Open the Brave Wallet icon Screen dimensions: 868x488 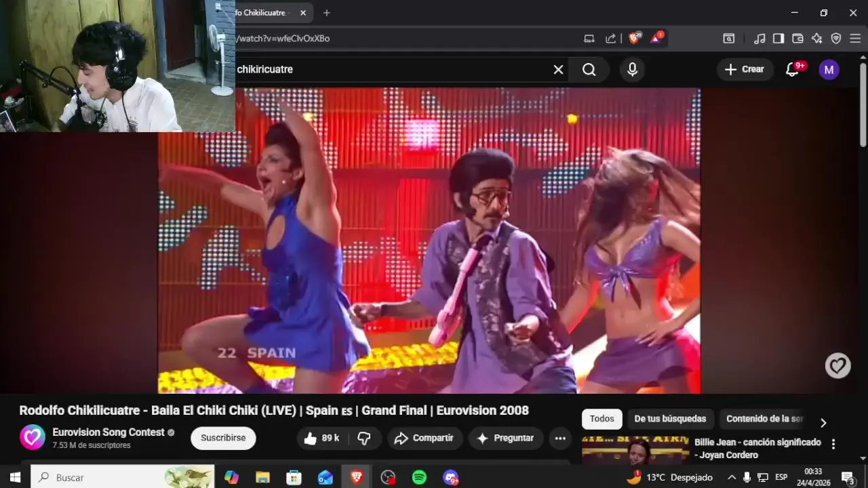[x=797, y=39]
